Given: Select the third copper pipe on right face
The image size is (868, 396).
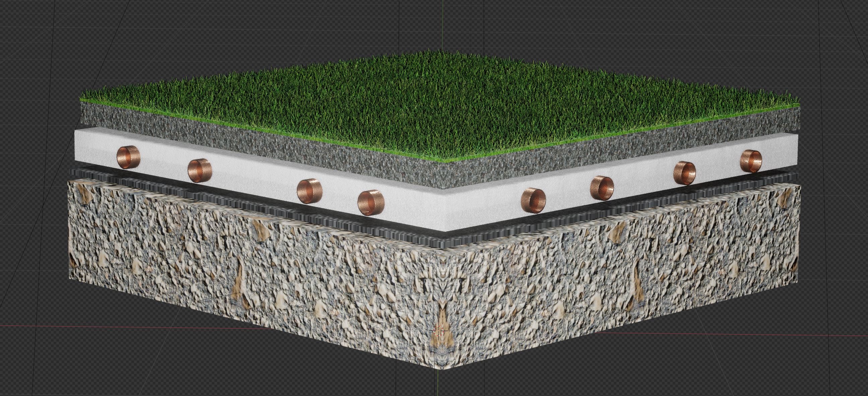Looking at the screenshot, I should pos(684,173).
